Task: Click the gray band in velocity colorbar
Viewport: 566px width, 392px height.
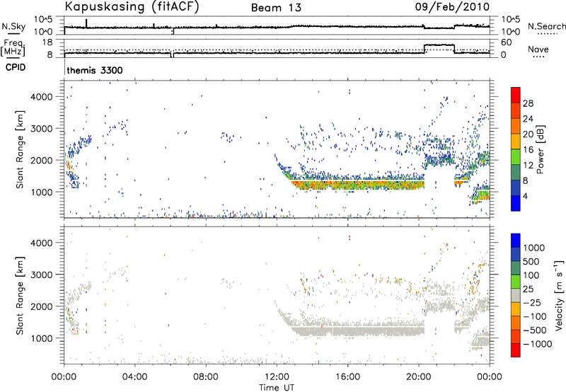Action: pos(516,296)
